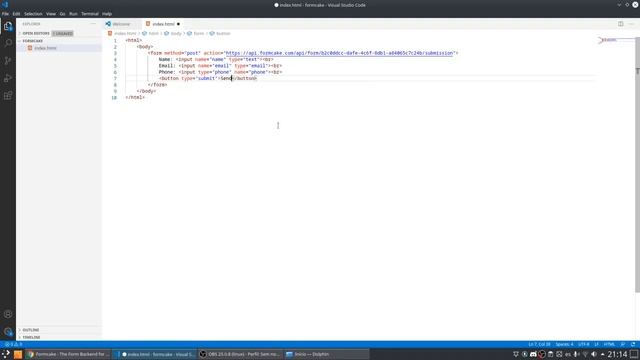
Task: Select the index.html editor tab
Action: click(163, 24)
